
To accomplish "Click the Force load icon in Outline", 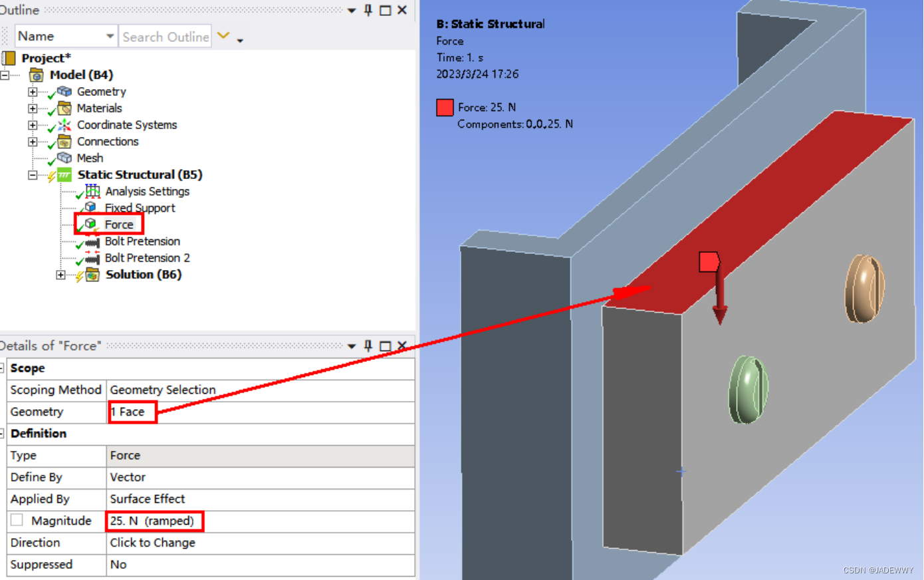I will 90,224.
